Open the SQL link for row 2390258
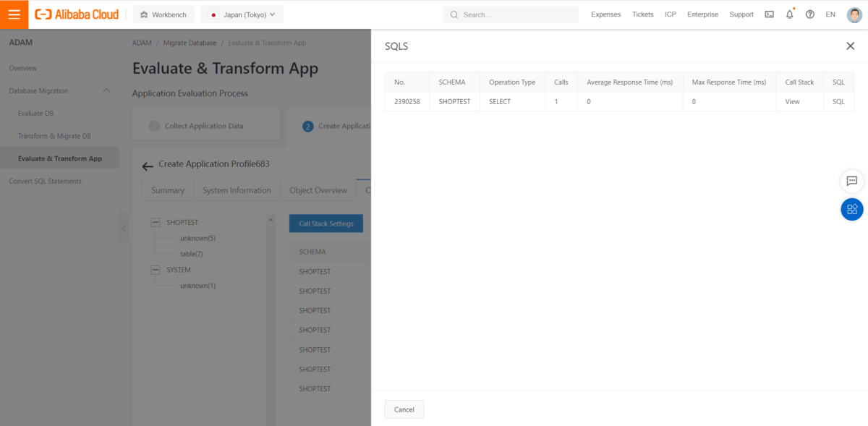868x426 pixels. [838, 102]
